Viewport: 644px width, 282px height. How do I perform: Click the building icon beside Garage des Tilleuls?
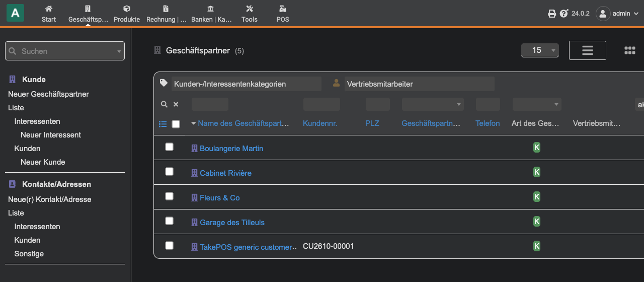(x=195, y=223)
